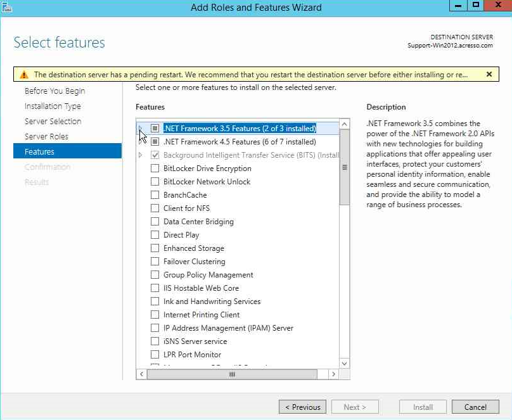Expand the .NET Framework 3.5 Features node
This screenshot has width=512, height=420.
[x=141, y=129]
